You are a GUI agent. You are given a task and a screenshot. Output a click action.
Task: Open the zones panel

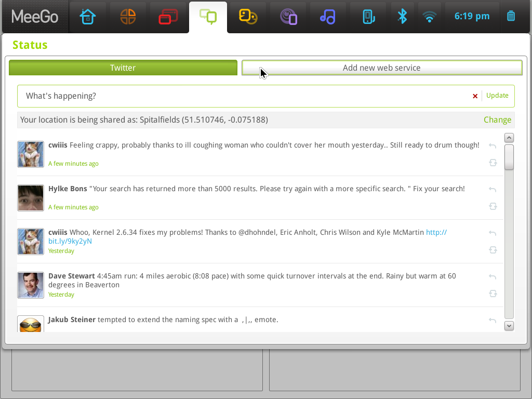[168, 16]
